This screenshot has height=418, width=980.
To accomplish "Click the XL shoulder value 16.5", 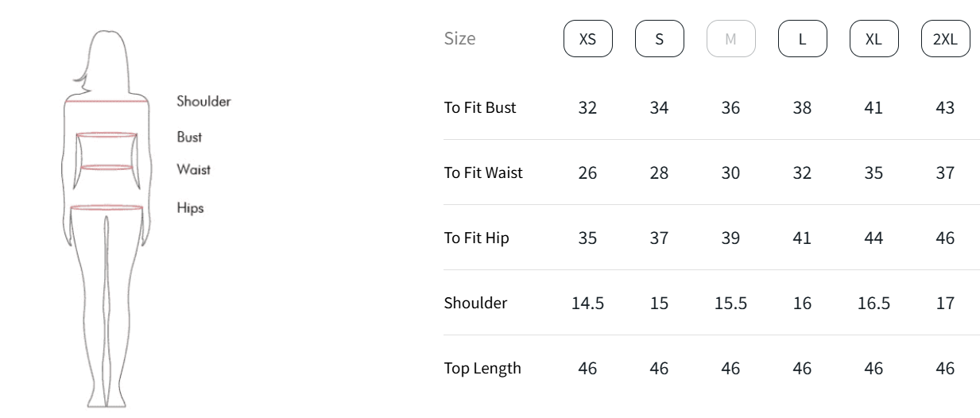I will click(x=873, y=303).
